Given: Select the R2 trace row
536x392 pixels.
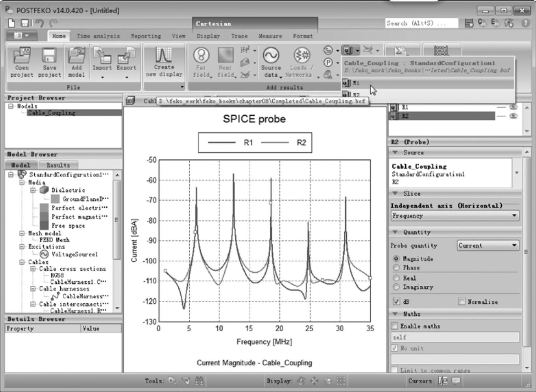Looking at the screenshot, I should pyautogui.click(x=442, y=116).
